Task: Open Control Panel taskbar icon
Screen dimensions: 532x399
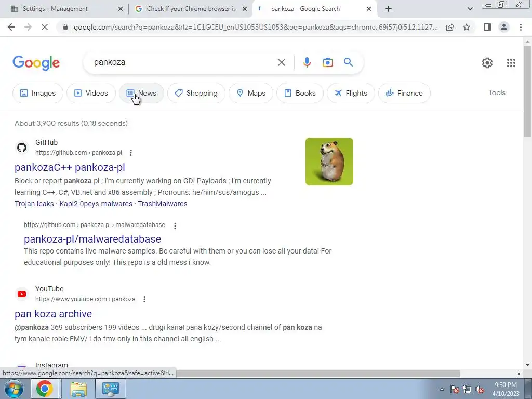Action: 111,389
